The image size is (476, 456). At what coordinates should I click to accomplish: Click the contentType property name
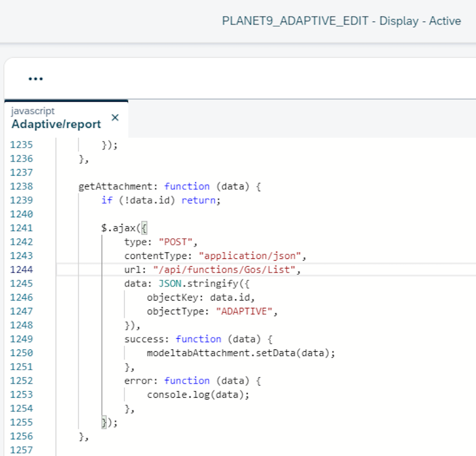[155, 256]
